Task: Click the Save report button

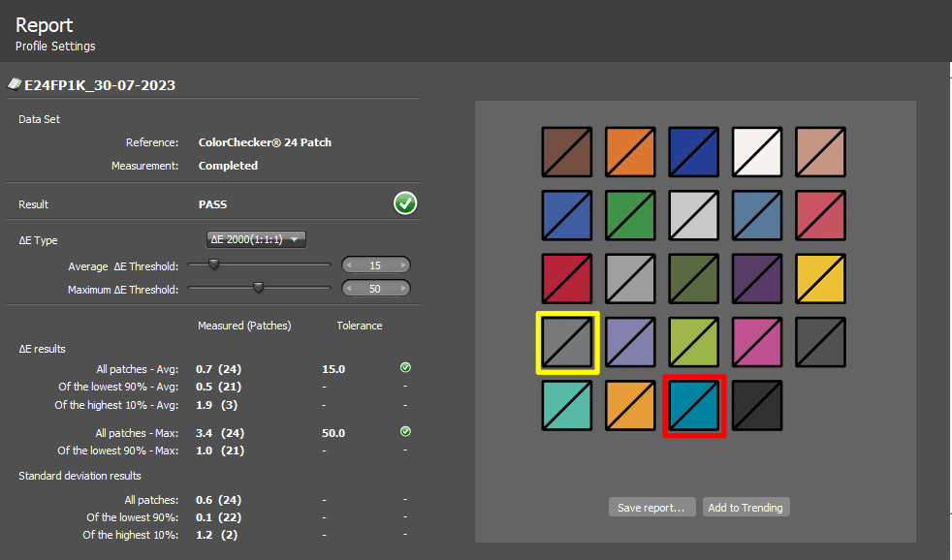Action: tap(651, 508)
